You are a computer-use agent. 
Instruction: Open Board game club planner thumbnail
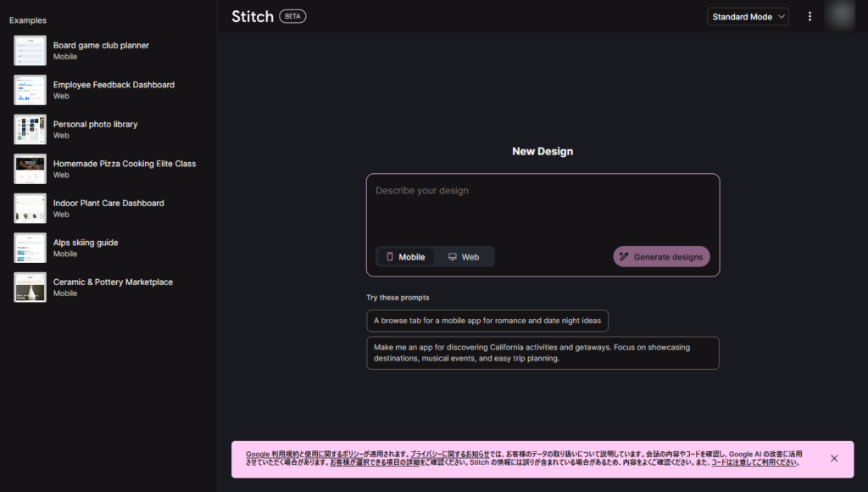pos(30,50)
